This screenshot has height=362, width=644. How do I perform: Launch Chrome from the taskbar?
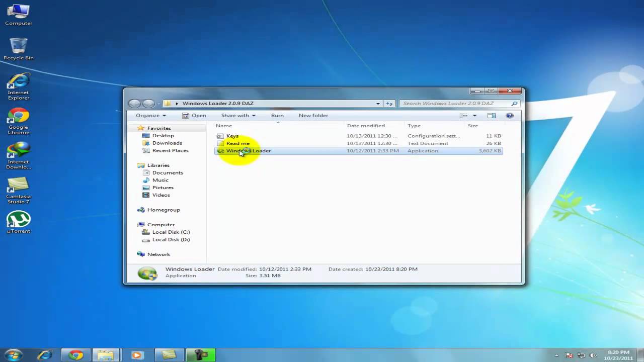(76, 355)
